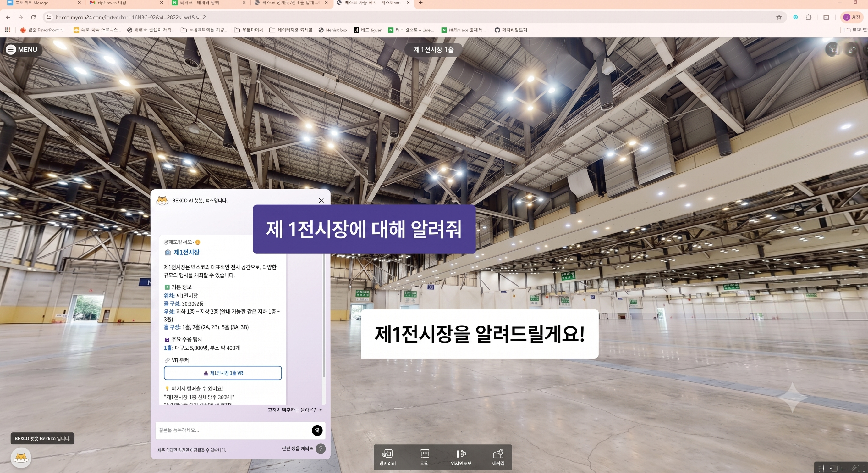This screenshot has height=473, width=868.
Task: Open the 제1전시장 1홀 VR button
Action: (x=223, y=373)
